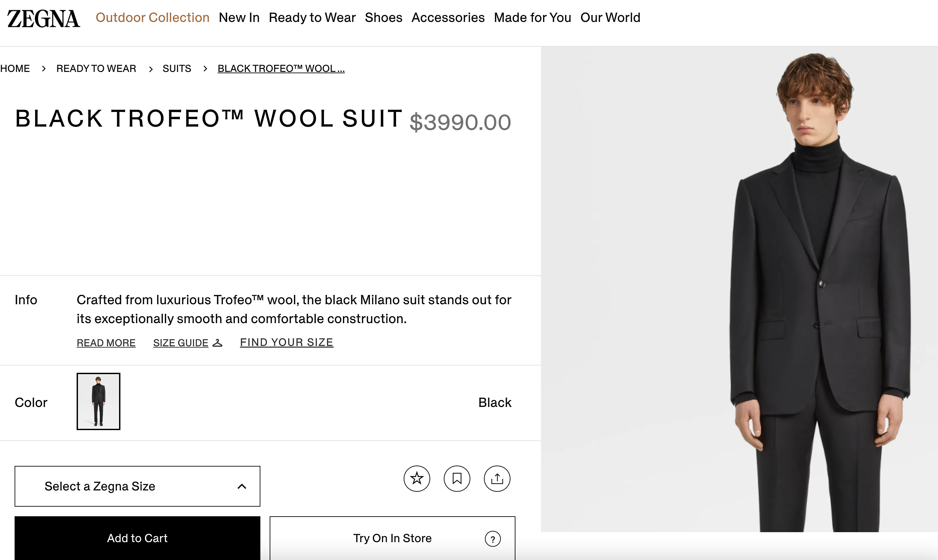Screen dimensions: 938x560
Task: Open the Shoes menu
Action: pos(383,17)
